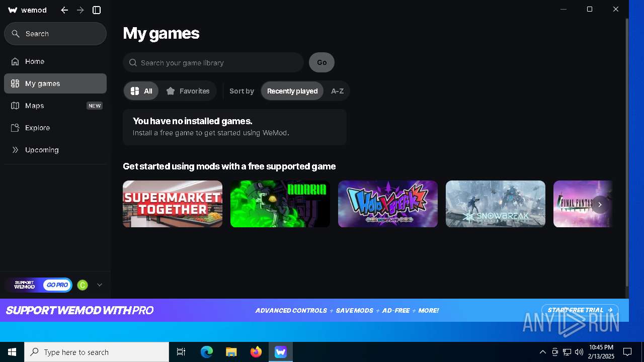The image size is (644, 362).
Task: Show hidden system tray icons
Action: point(542,352)
